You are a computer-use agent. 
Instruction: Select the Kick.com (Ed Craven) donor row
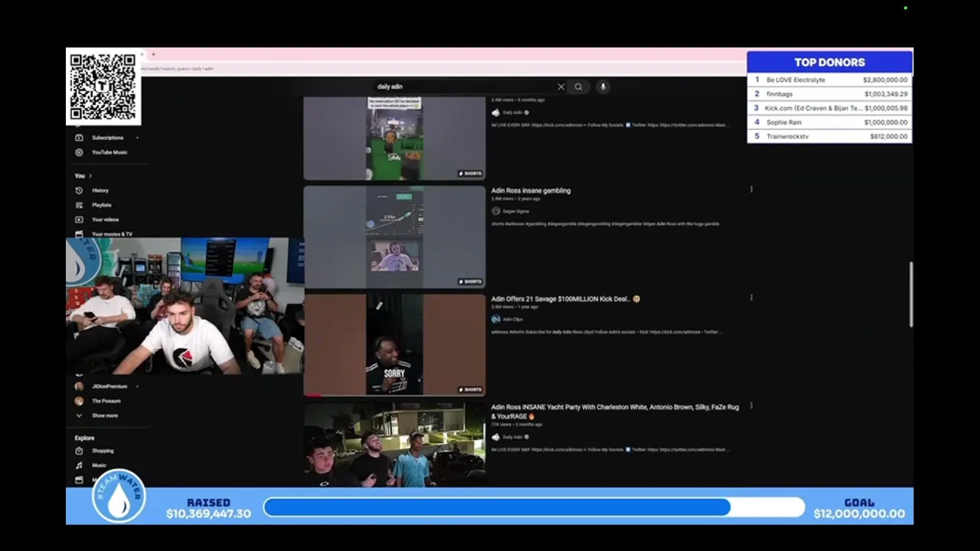[x=830, y=108]
